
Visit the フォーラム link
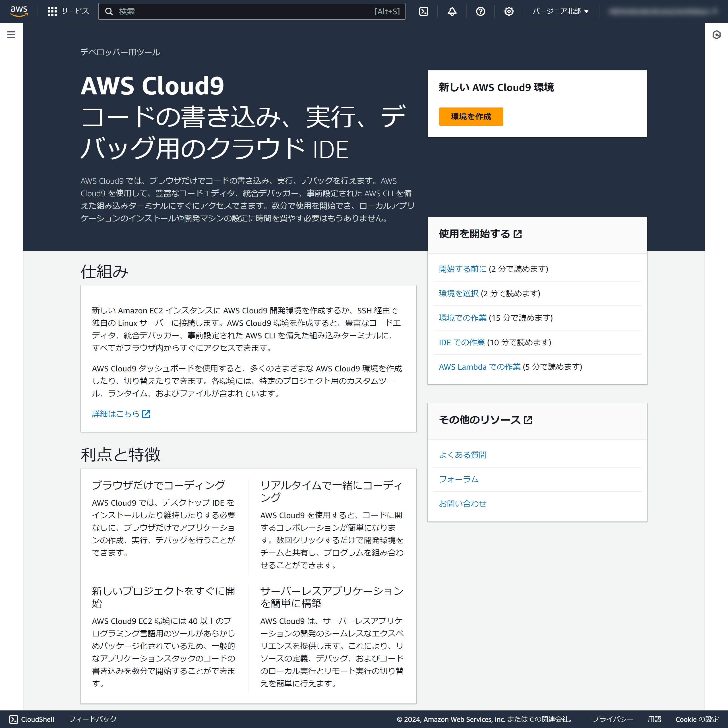[x=458, y=479]
